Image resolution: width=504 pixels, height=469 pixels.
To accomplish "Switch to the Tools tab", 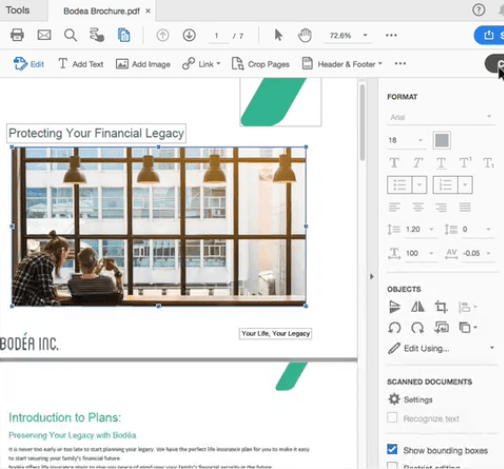I will click(x=18, y=10).
